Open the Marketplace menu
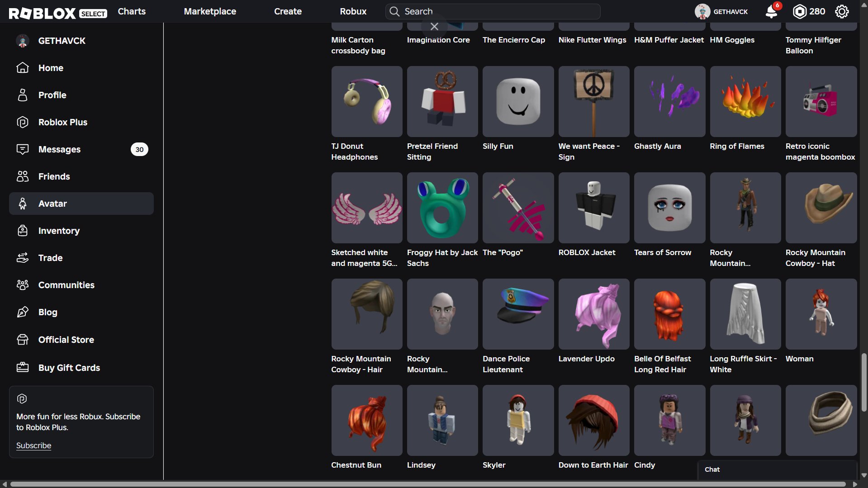The width and height of the screenshot is (868, 488). (x=210, y=11)
